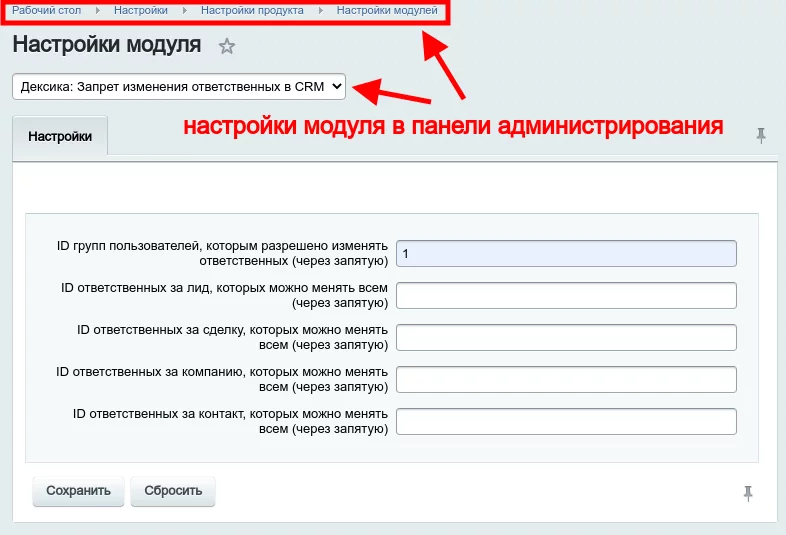Navigate to Настройки продукта breadcrumb
This screenshot has width=786, height=535.
tap(252, 10)
